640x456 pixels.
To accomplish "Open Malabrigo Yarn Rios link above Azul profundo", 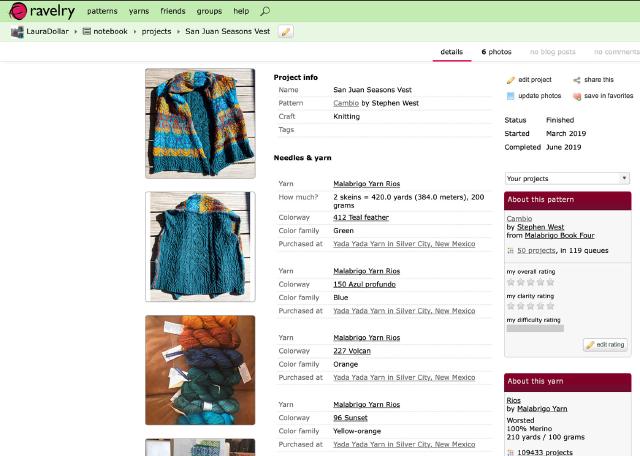I will (367, 271).
